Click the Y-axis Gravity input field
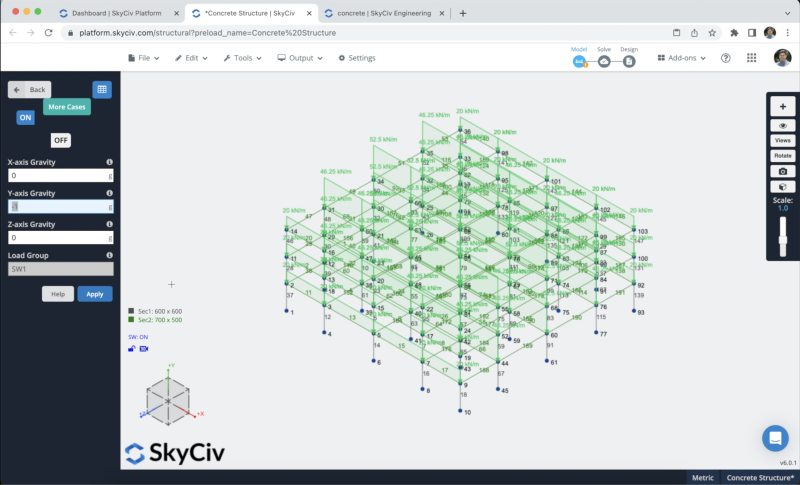 pyautogui.click(x=61, y=207)
